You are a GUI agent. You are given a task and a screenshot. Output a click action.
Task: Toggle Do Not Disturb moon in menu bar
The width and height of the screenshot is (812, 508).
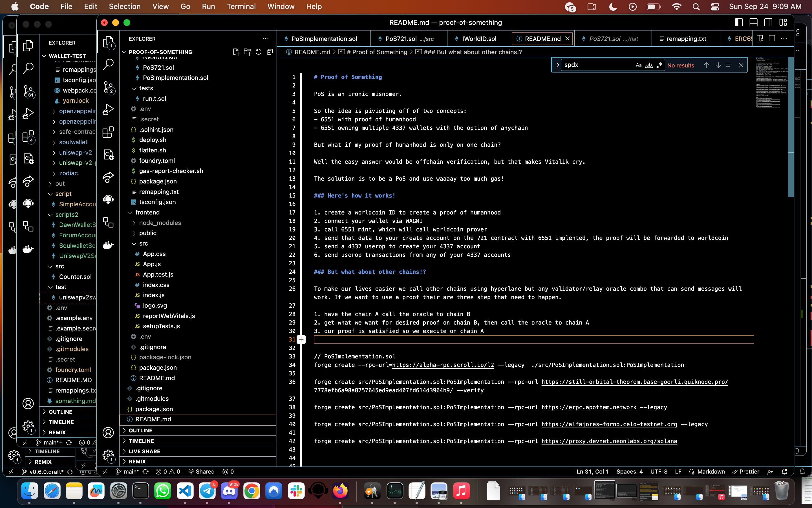613,7
